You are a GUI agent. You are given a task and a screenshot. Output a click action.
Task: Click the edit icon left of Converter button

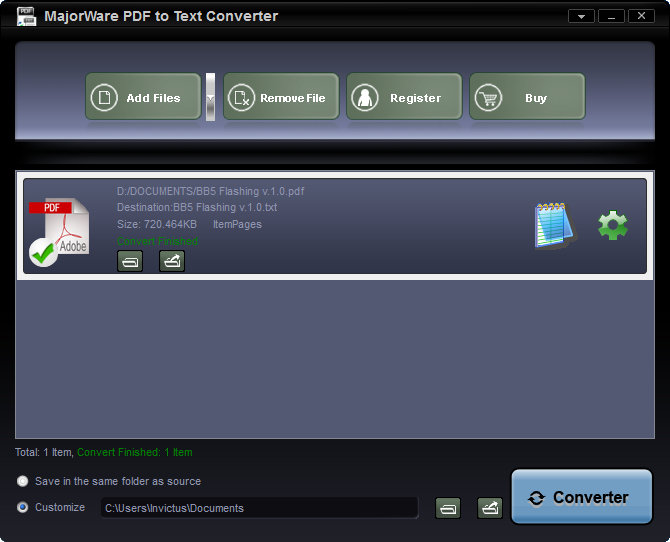click(x=490, y=508)
